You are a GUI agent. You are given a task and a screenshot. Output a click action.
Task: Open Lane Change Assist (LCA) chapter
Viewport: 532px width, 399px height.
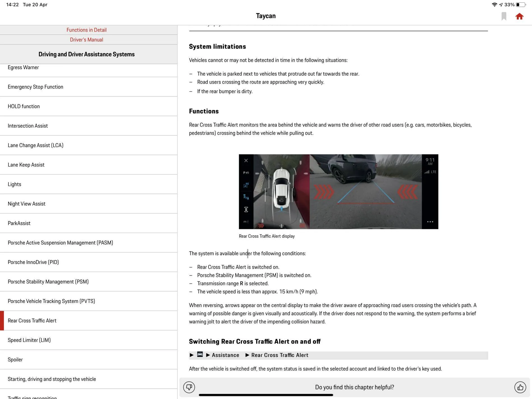[x=88, y=145]
